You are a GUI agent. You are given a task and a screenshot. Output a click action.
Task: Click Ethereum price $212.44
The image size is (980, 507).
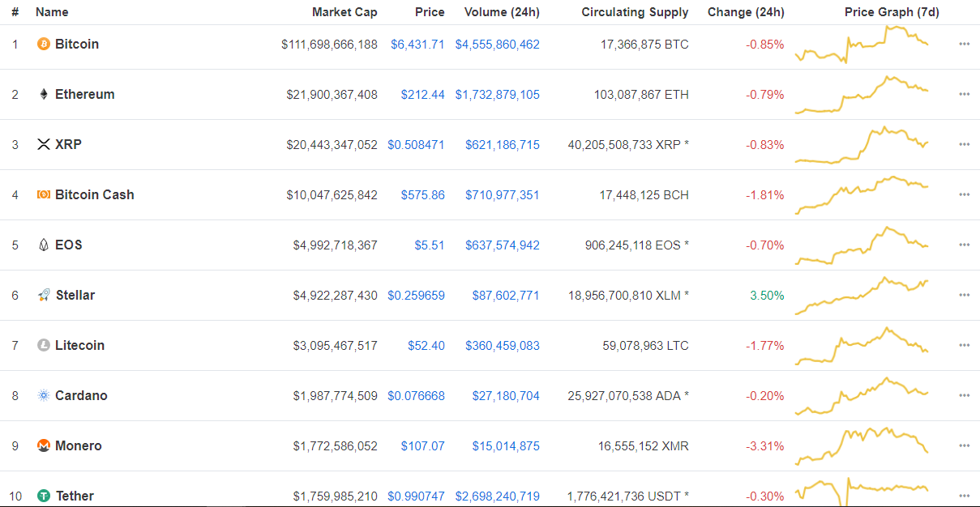[423, 95]
